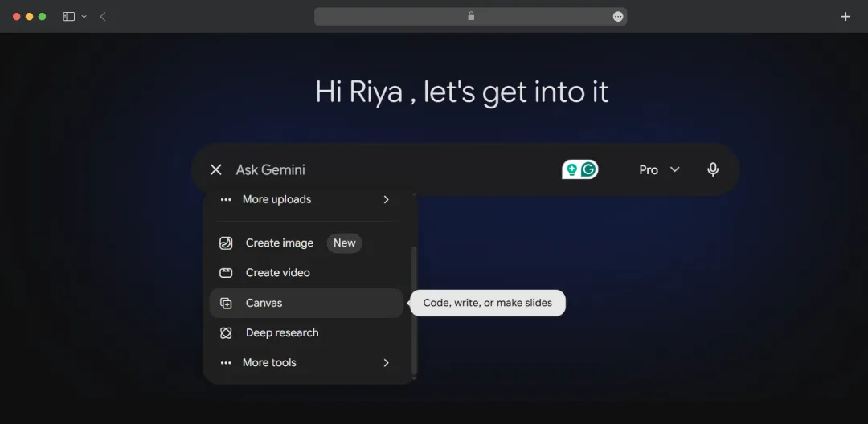Go back with Safari back arrow
Viewport: 868px width, 424px height.
tap(103, 17)
